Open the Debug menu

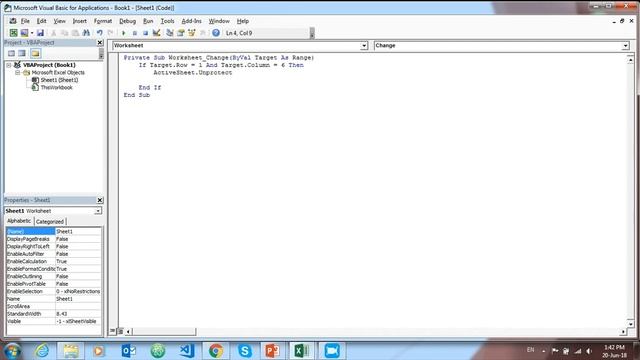tap(127, 21)
